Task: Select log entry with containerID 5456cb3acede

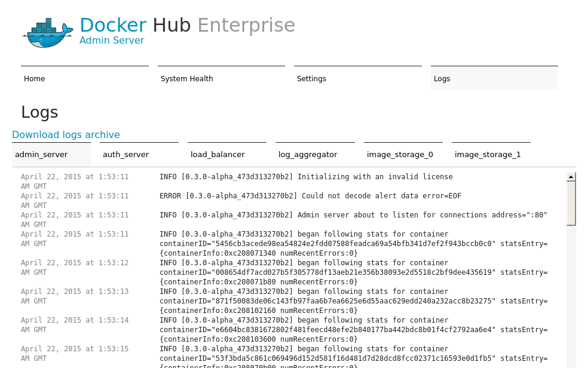Action: point(354,244)
